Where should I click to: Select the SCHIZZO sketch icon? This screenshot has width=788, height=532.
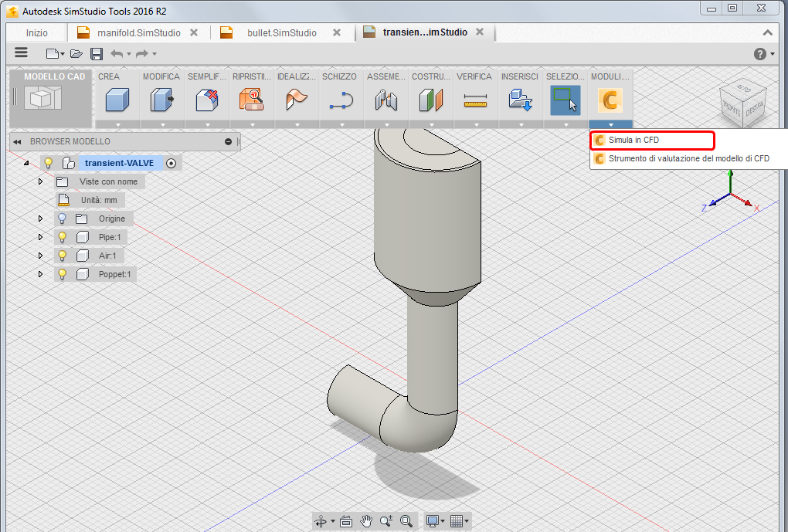click(x=341, y=100)
